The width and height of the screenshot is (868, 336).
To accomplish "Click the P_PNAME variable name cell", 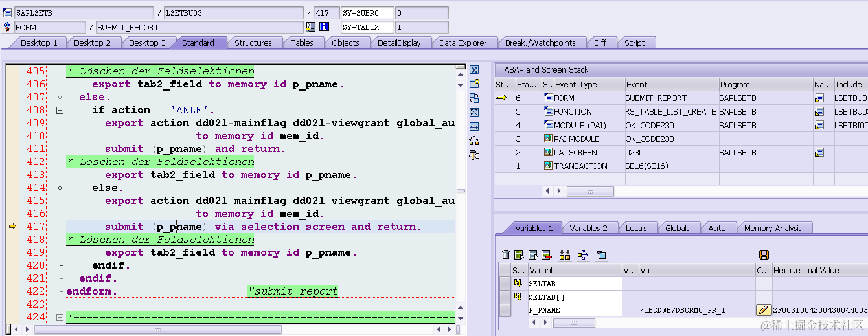I will (x=575, y=310).
